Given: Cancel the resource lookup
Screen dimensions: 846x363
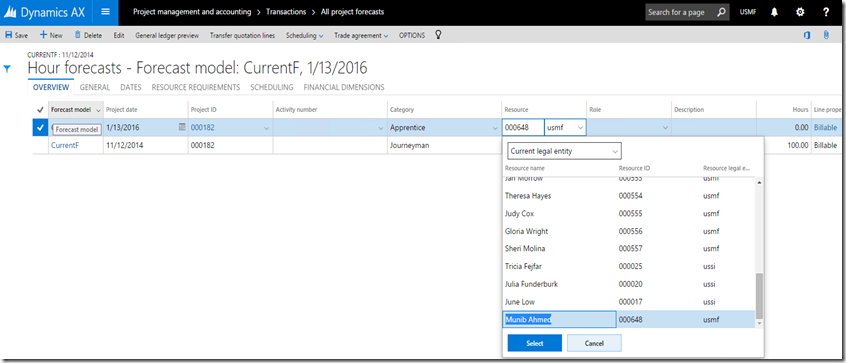Looking at the screenshot, I should click(x=594, y=343).
